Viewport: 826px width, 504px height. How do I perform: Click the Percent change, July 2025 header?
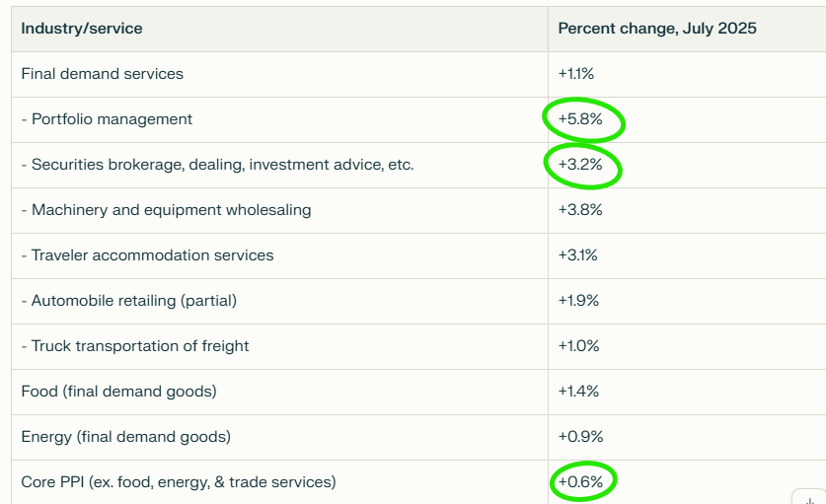[x=657, y=29]
